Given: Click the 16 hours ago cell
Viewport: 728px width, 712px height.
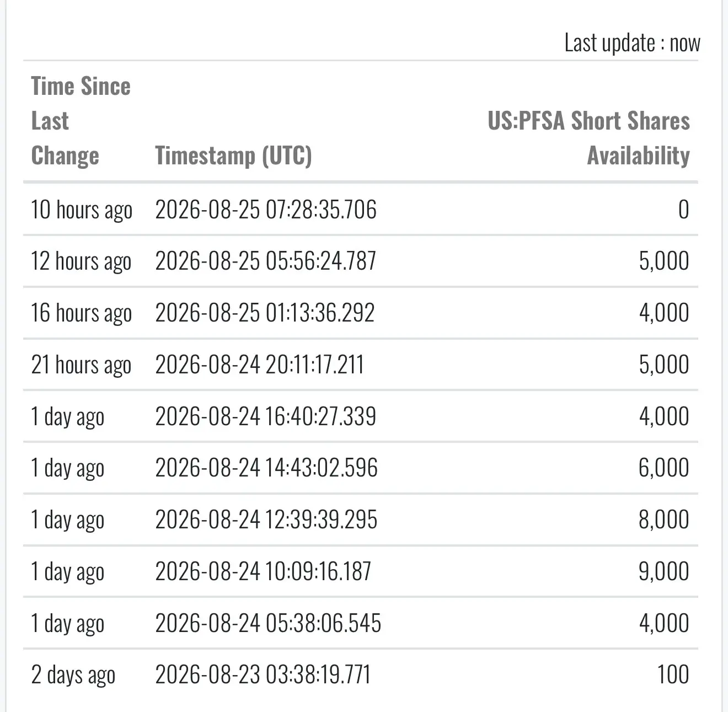Looking at the screenshot, I should pos(82,313).
